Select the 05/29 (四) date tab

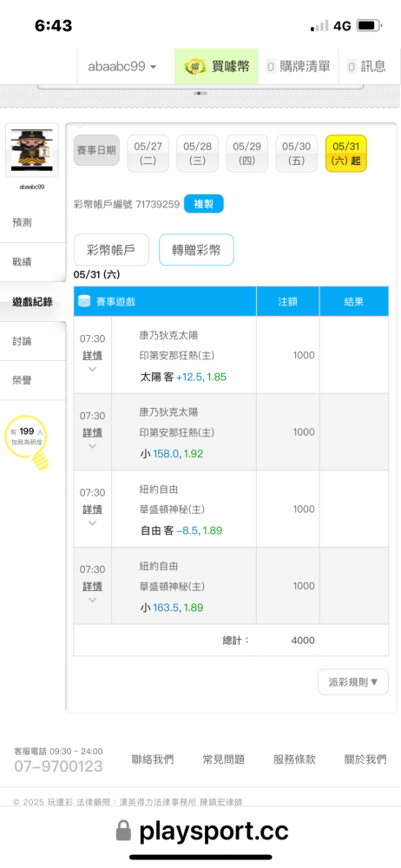point(247,154)
